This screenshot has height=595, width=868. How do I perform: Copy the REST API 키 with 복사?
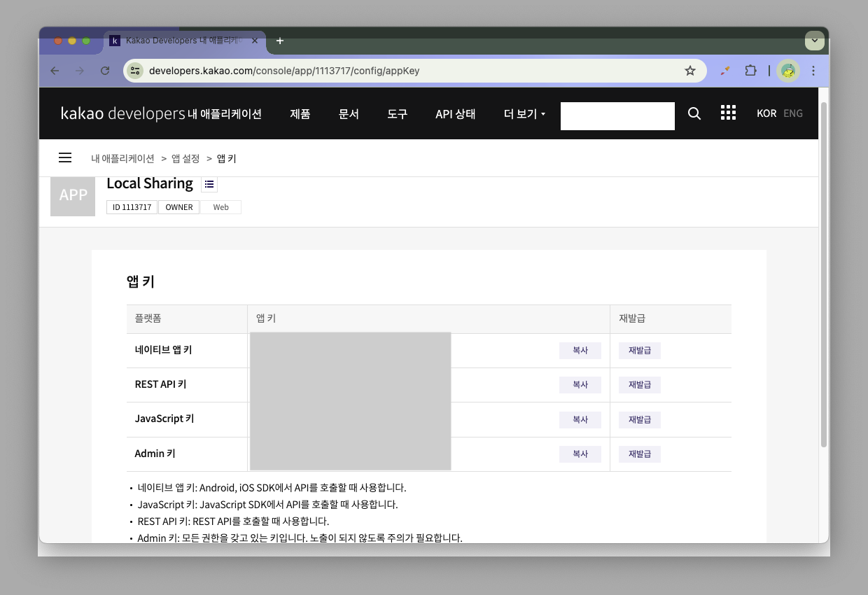[x=580, y=385]
